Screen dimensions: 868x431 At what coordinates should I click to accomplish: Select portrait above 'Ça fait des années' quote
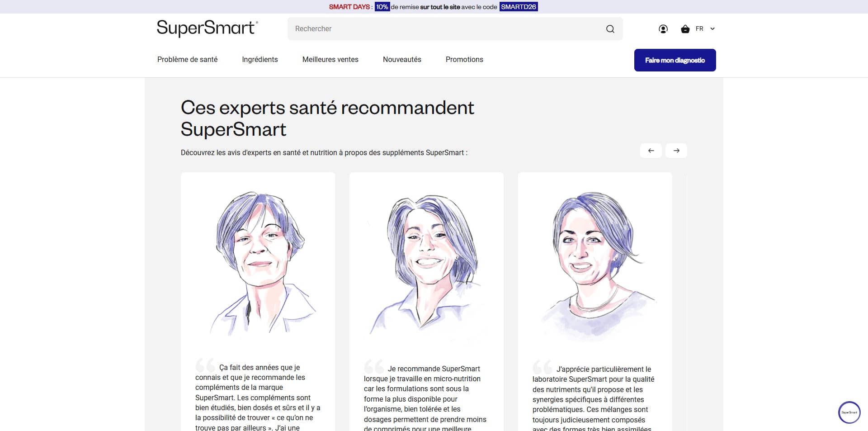[258, 264]
